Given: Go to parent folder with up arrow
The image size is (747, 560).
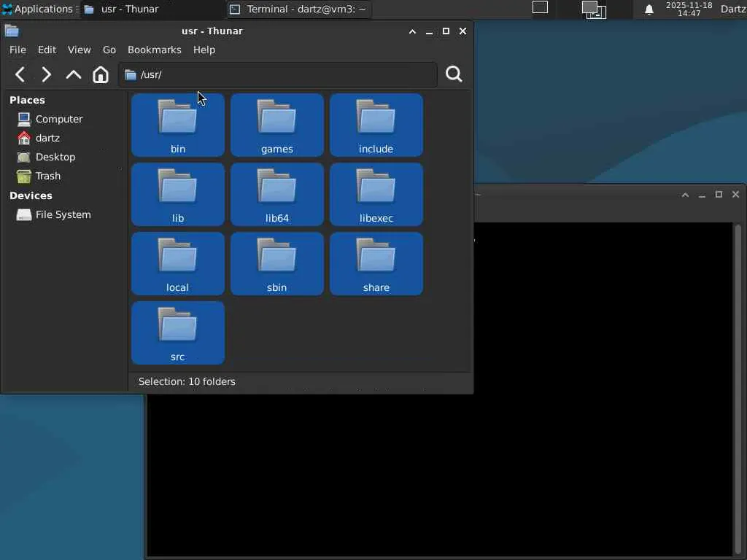Looking at the screenshot, I should click(74, 74).
